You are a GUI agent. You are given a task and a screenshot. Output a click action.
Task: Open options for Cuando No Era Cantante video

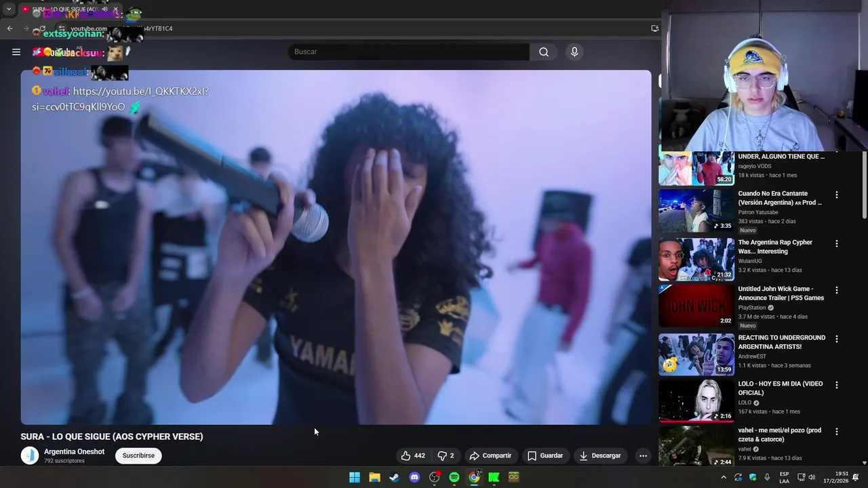(x=836, y=195)
